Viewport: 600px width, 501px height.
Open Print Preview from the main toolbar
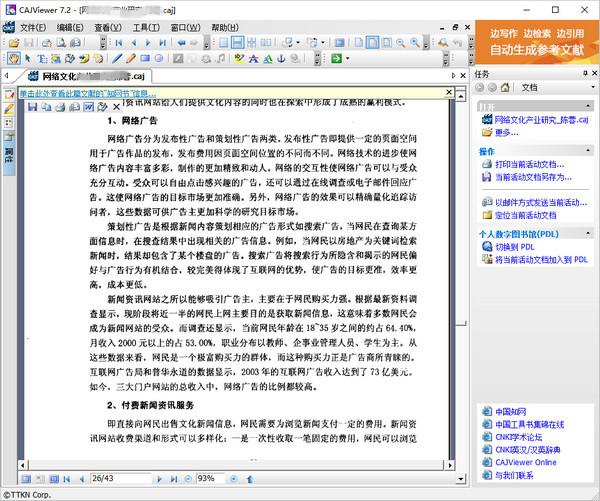coord(61,42)
